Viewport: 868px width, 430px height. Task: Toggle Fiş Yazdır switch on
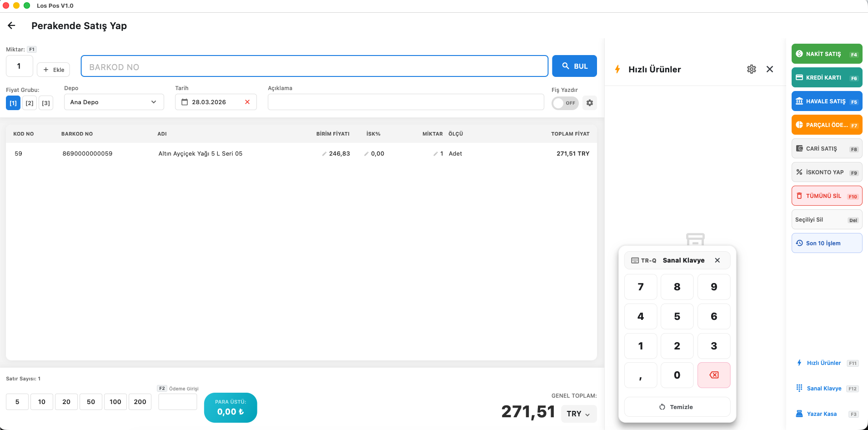click(x=565, y=103)
